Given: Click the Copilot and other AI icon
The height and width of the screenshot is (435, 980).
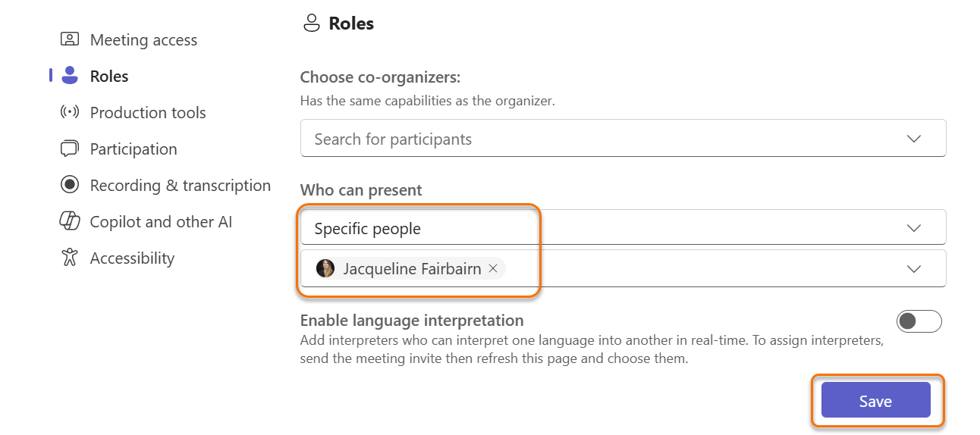Looking at the screenshot, I should (70, 221).
